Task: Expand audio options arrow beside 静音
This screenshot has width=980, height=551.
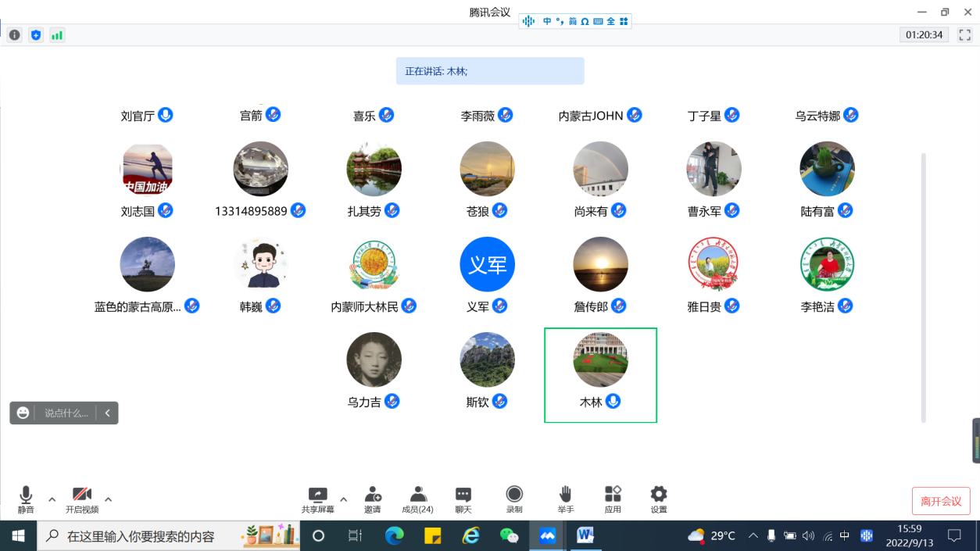Action: pos(52,499)
